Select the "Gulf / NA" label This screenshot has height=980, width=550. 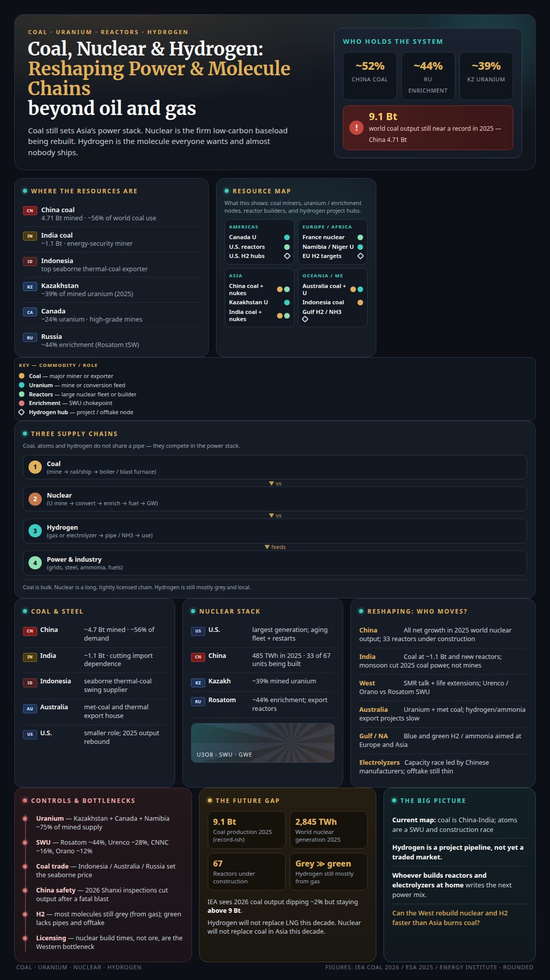[373, 736]
